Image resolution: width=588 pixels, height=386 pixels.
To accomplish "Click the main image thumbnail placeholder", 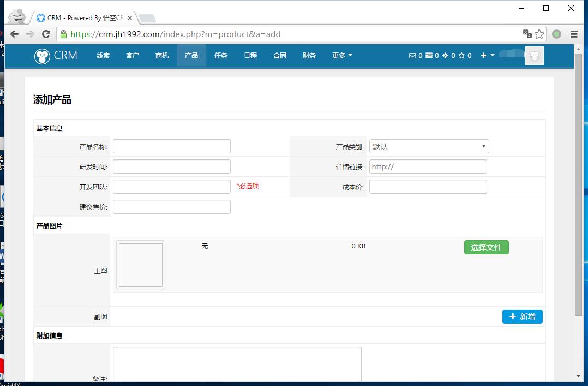I will (x=141, y=265).
